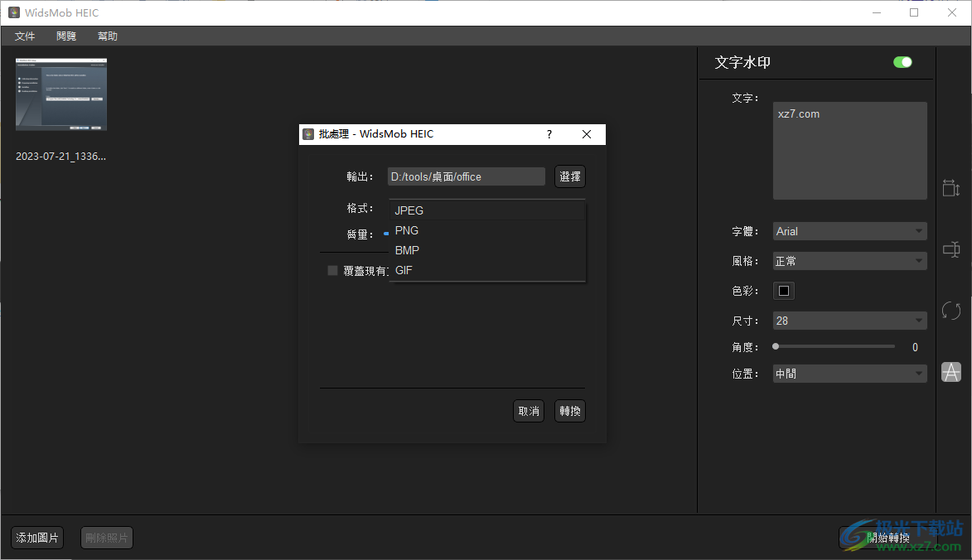This screenshot has width=972, height=560.
Task: Open the watermark color swatch
Action: tap(784, 291)
